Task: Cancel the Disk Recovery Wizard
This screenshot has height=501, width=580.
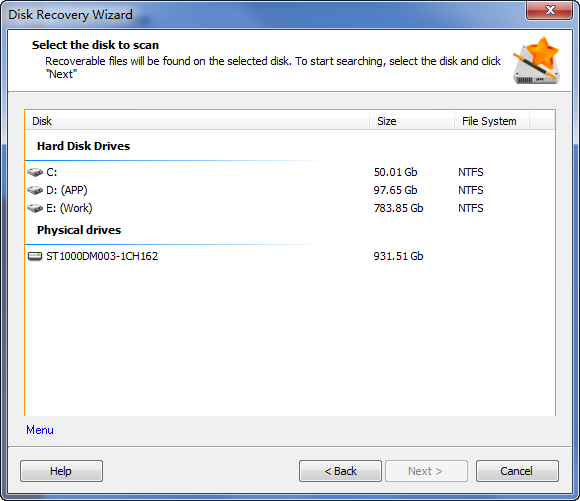Action: click(x=517, y=471)
